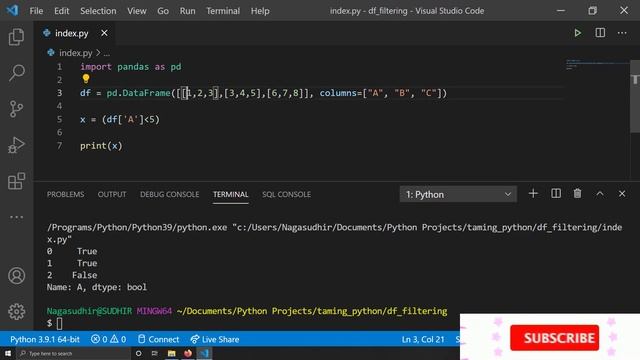
Task: Open the Help menu
Action: point(260,11)
